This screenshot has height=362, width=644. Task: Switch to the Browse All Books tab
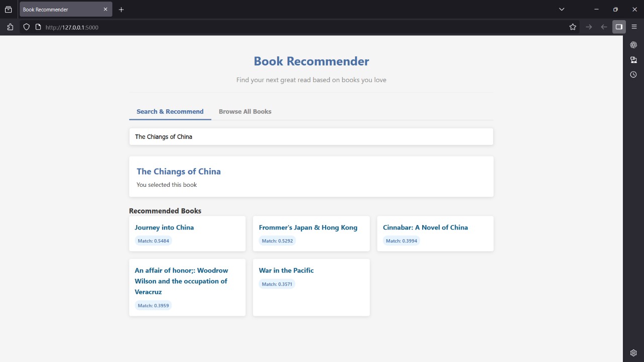point(245,111)
